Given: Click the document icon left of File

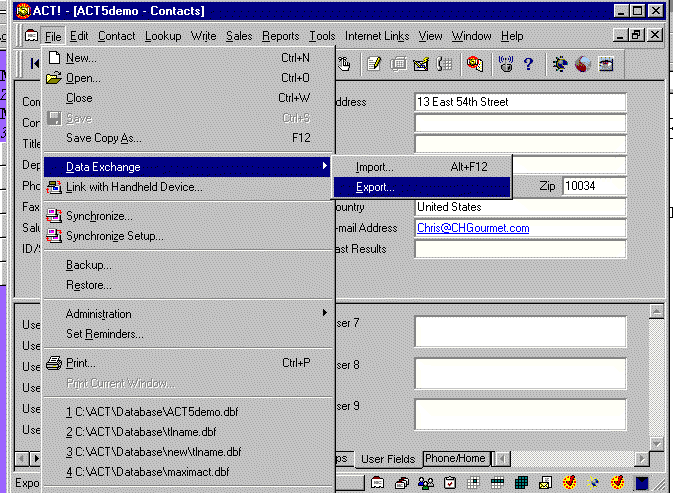Looking at the screenshot, I should pyautogui.click(x=31, y=36).
